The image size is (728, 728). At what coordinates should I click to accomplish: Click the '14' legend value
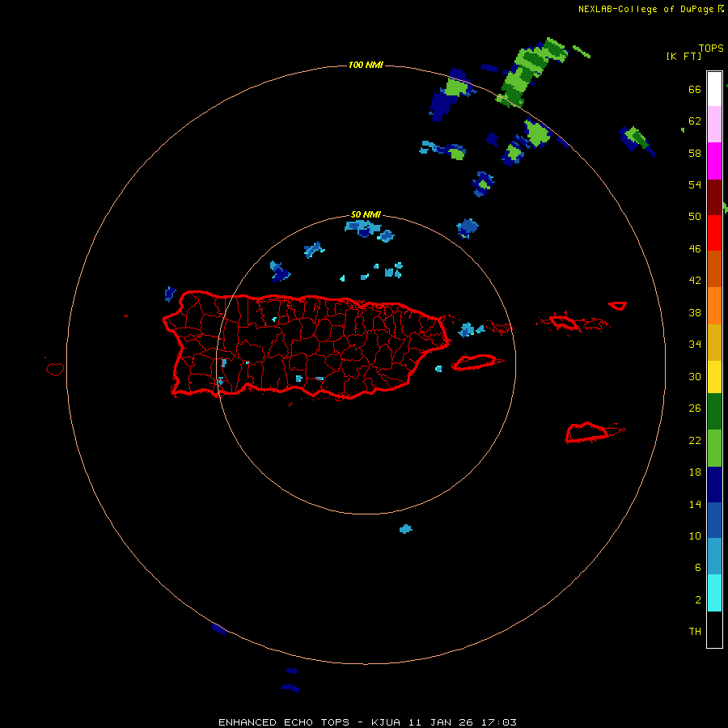point(695,504)
